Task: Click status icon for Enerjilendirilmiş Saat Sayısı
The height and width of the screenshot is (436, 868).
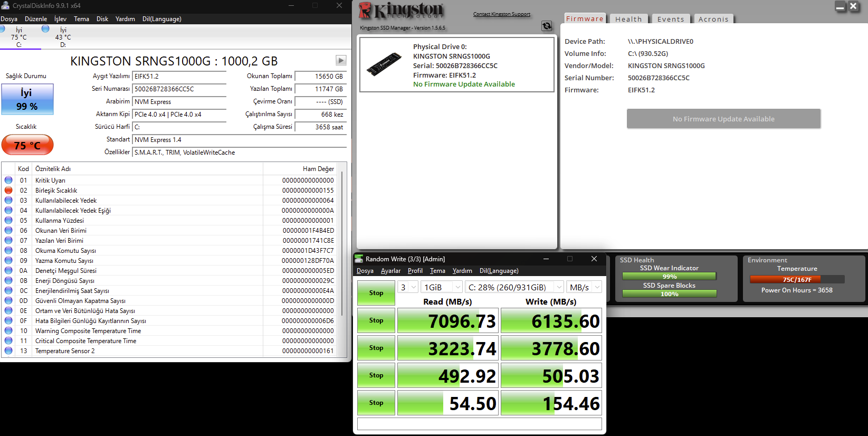Action: pyautogui.click(x=8, y=290)
